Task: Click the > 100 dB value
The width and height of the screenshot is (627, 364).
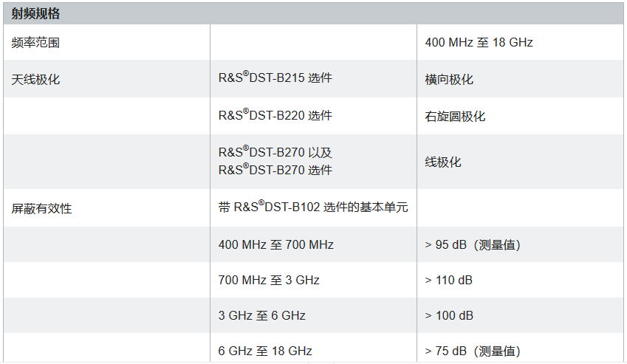Action: (x=449, y=316)
